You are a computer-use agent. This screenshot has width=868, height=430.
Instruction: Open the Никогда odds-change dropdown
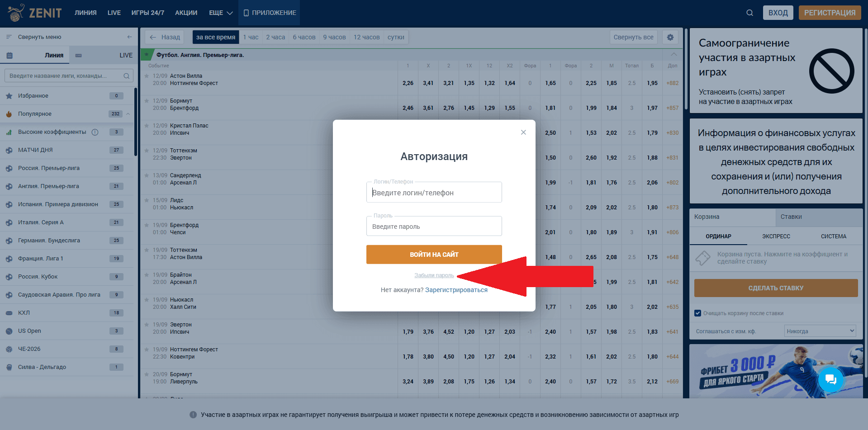[820, 331]
